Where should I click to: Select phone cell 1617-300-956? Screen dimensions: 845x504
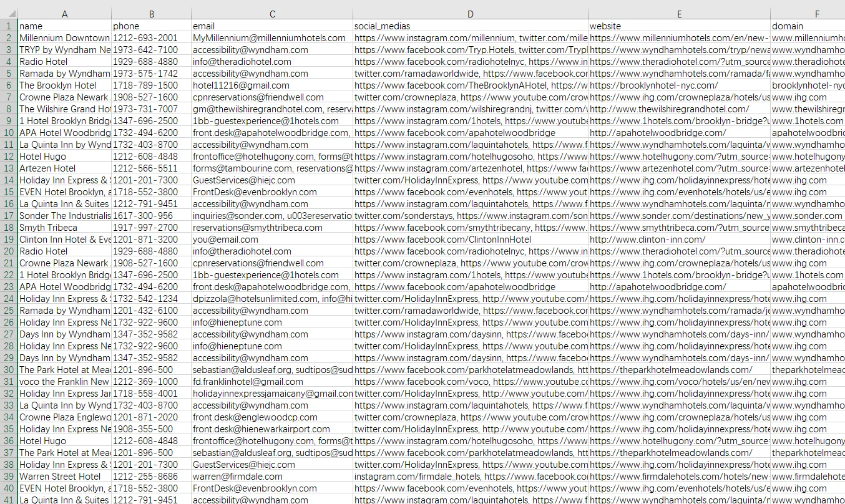pos(152,216)
